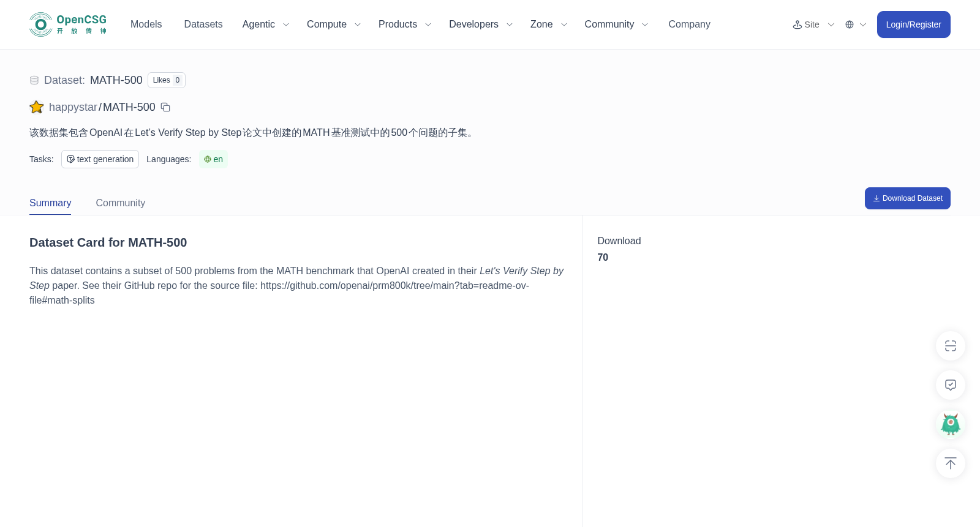This screenshot has width=980, height=527.
Task: Click the Download count value 70
Action: pos(603,258)
